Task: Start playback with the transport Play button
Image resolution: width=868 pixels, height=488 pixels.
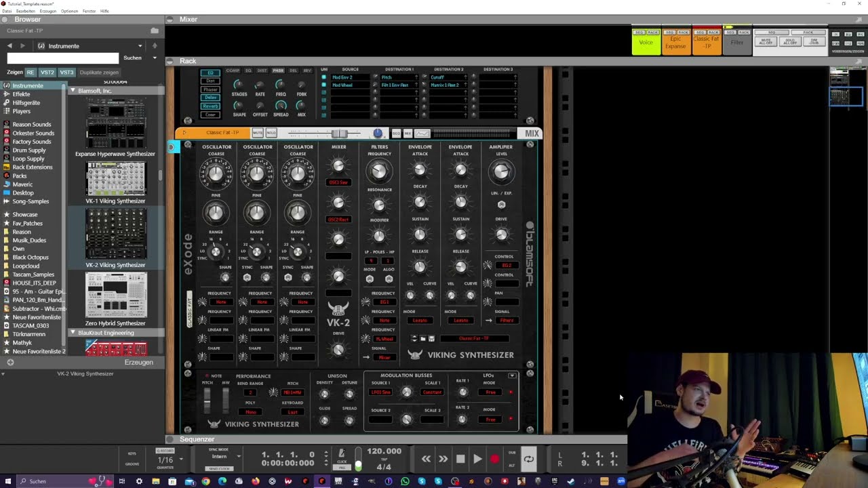Action: [x=477, y=459]
